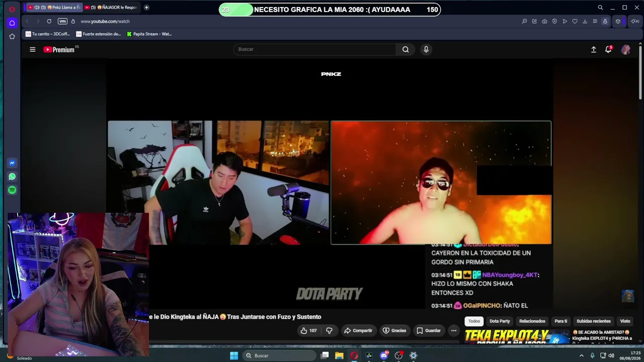The image size is (644, 362).
Task: Click the 'Gracias' button
Action: pyautogui.click(x=394, y=330)
